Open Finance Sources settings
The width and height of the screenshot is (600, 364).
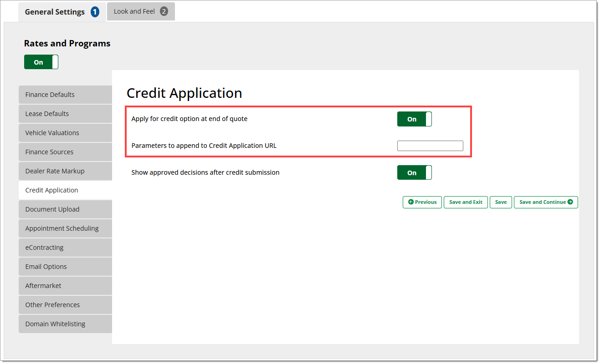[65, 152]
